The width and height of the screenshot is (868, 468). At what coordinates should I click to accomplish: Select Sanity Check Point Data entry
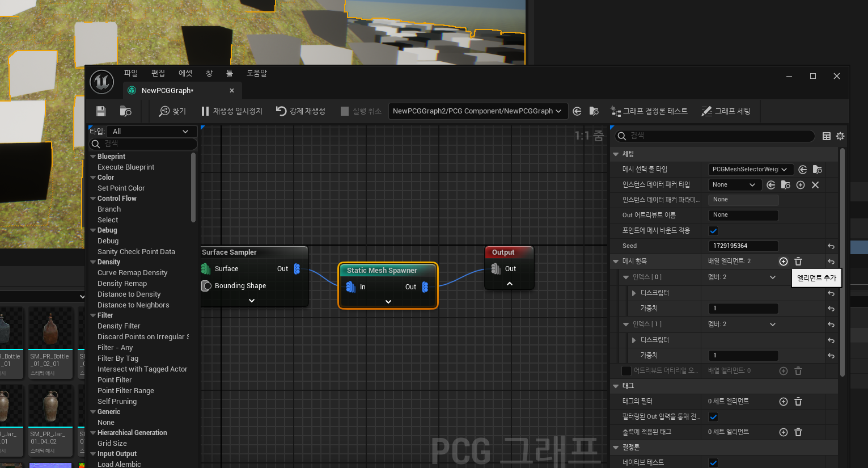[x=136, y=252]
